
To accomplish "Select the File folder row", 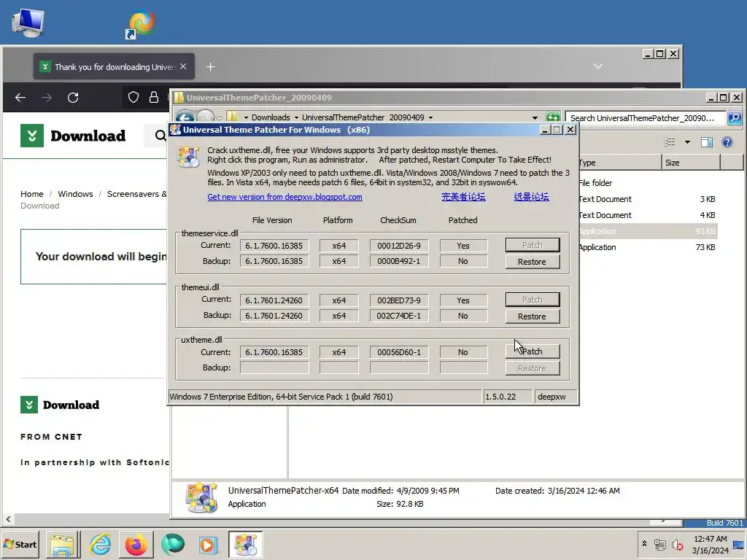I will (x=648, y=183).
